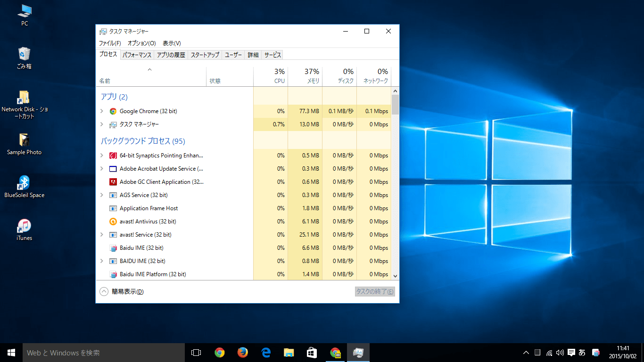Click the BAIDU IME service icon
644x362 pixels.
(113, 261)
